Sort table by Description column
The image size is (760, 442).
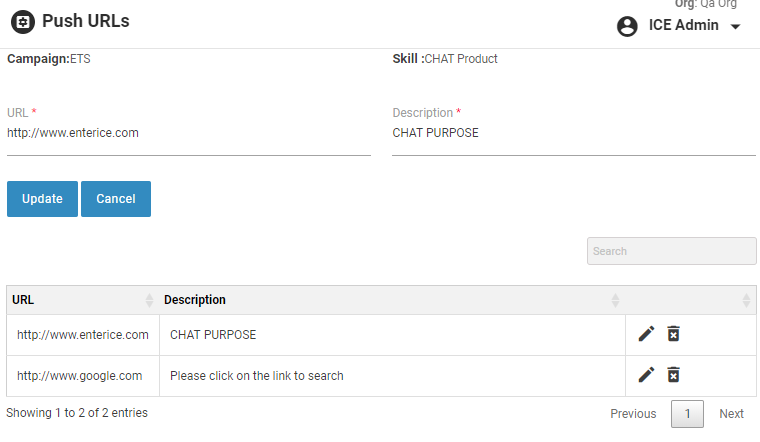pos(616,300)
